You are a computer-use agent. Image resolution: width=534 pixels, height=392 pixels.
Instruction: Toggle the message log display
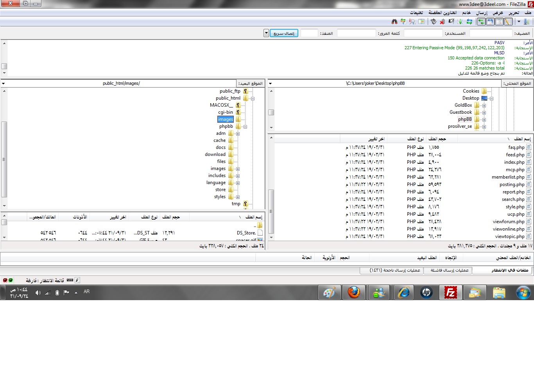508,21
